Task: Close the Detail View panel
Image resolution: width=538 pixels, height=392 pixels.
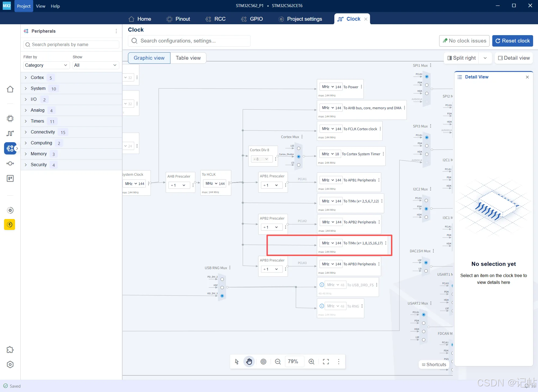Action: pos(527,77)
